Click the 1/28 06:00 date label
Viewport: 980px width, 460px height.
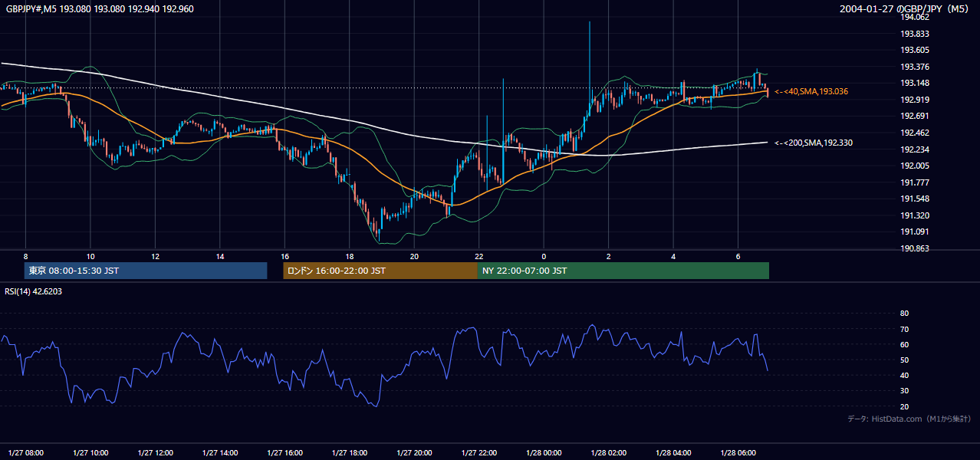pos(738,453)
